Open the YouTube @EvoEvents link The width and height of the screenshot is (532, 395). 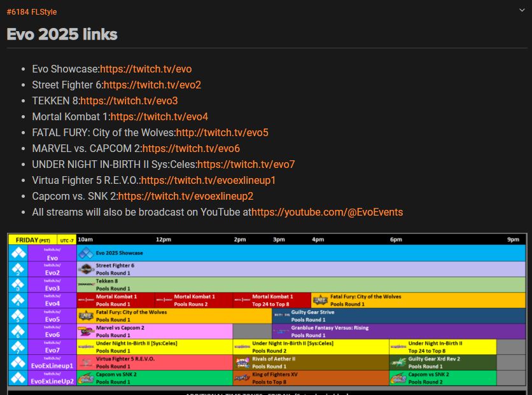click(x=327, y=212)
